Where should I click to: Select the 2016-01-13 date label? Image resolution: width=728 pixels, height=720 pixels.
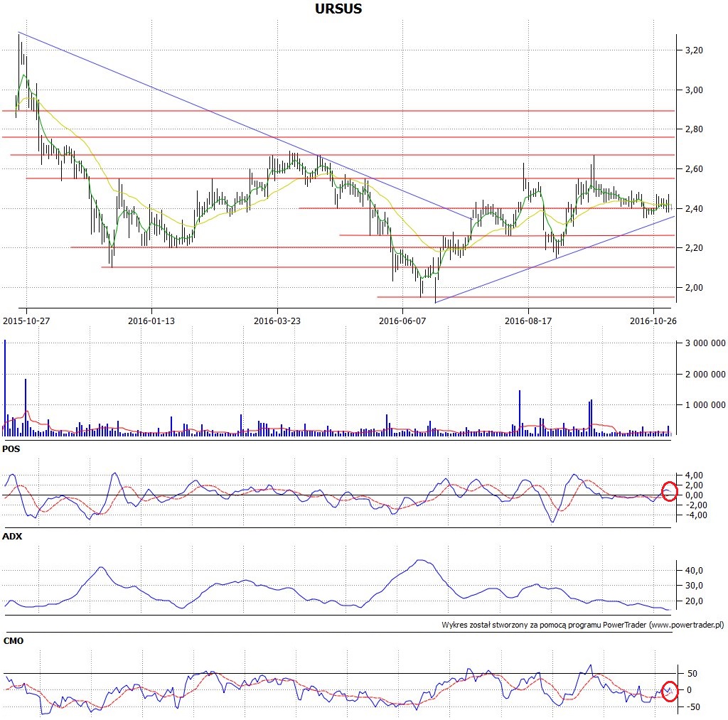coord(151,321)
